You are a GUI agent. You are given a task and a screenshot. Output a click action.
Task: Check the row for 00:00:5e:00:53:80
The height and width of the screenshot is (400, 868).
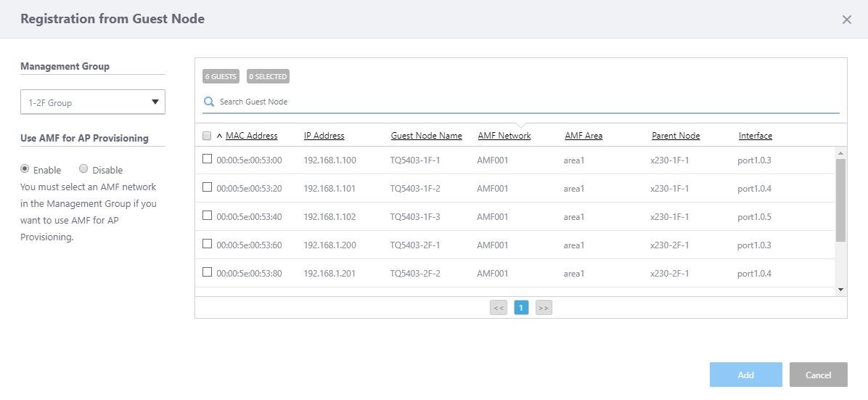coord(207,272)
